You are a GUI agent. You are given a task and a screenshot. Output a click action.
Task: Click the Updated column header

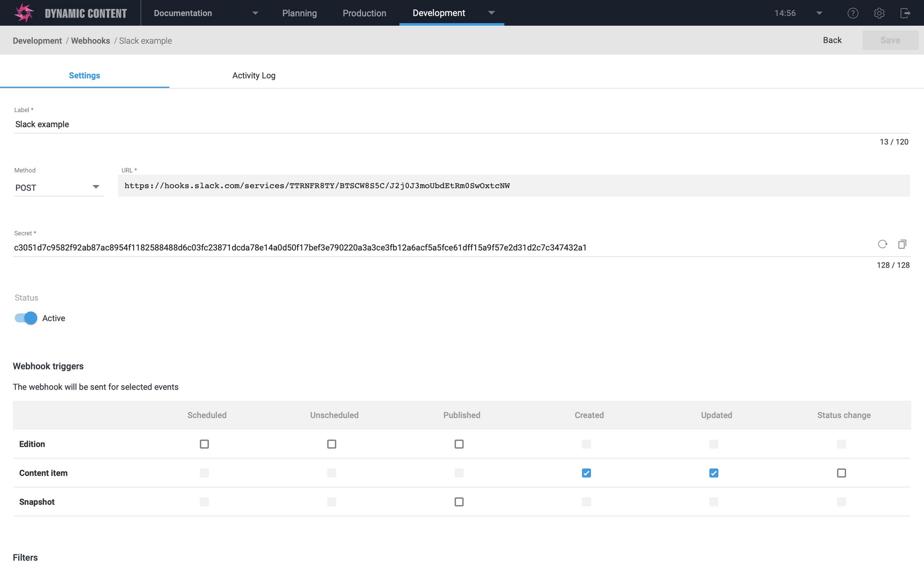[717, 415]
